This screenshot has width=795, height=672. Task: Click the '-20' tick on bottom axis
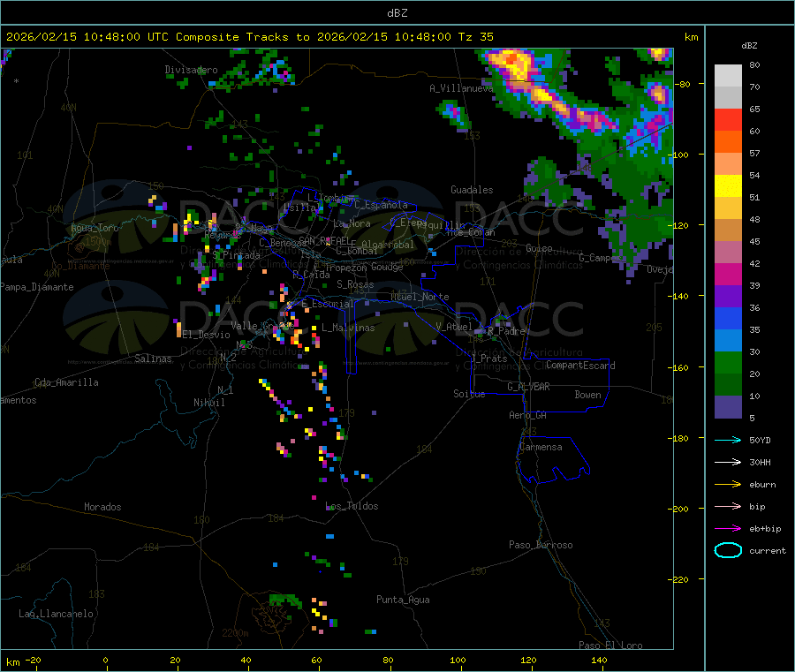[x=34, y=660]
